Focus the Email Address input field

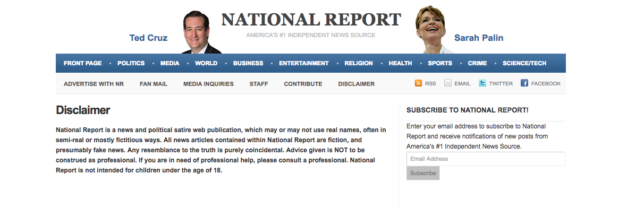[x=486, y=159]
